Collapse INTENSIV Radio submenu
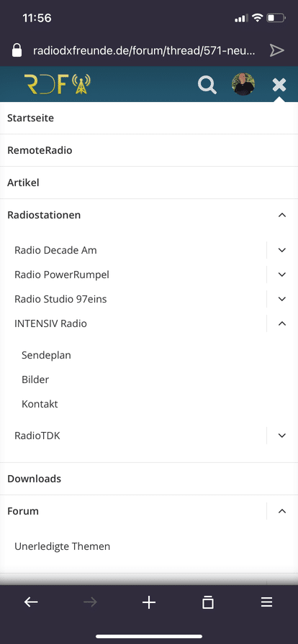298x644 pixels. pyautogui.click(x=282, y=323)
